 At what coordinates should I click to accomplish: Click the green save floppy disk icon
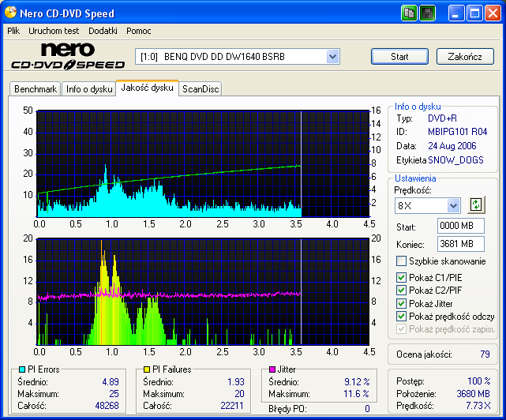427,13
